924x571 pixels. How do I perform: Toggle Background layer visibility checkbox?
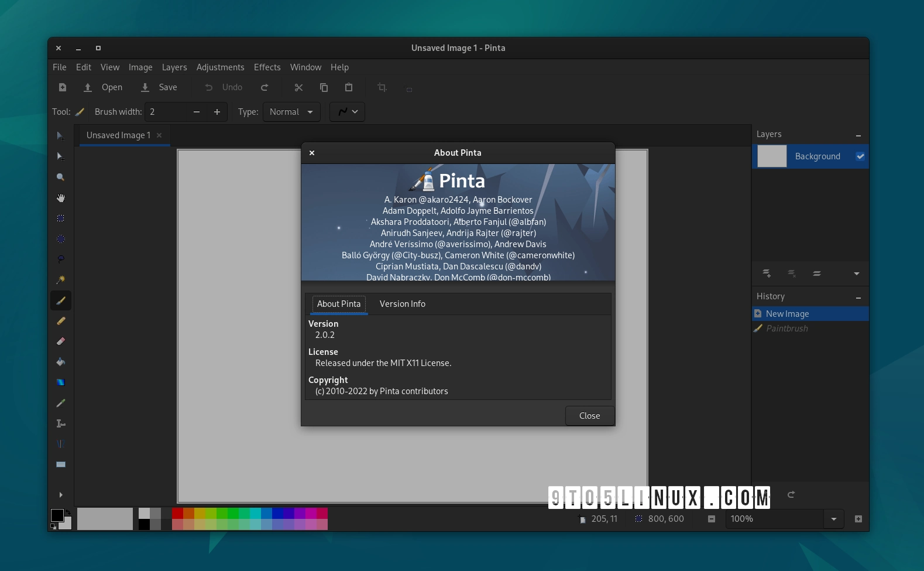(860, 156)
